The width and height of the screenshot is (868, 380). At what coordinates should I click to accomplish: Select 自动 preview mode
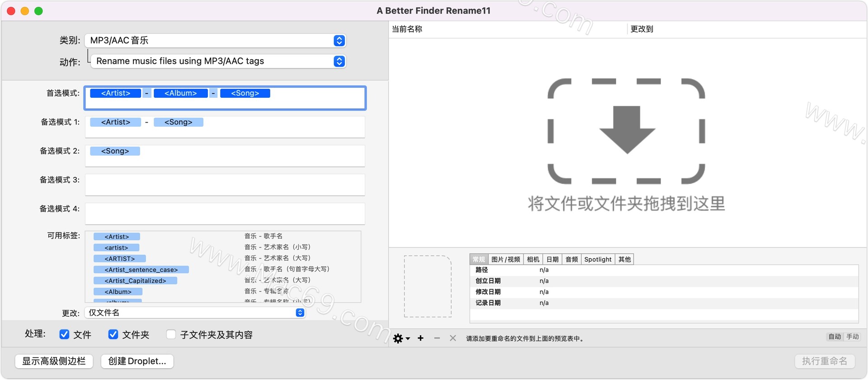point(835,337)
